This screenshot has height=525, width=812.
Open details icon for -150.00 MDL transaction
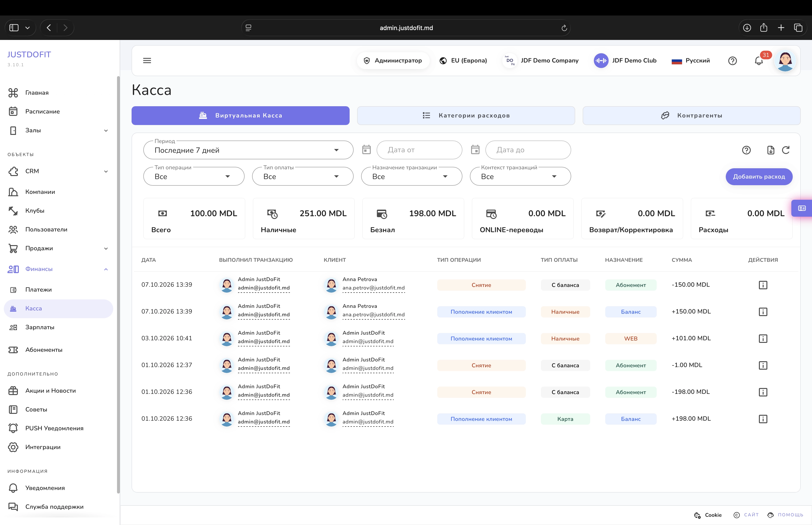click(x=763, y=285)
